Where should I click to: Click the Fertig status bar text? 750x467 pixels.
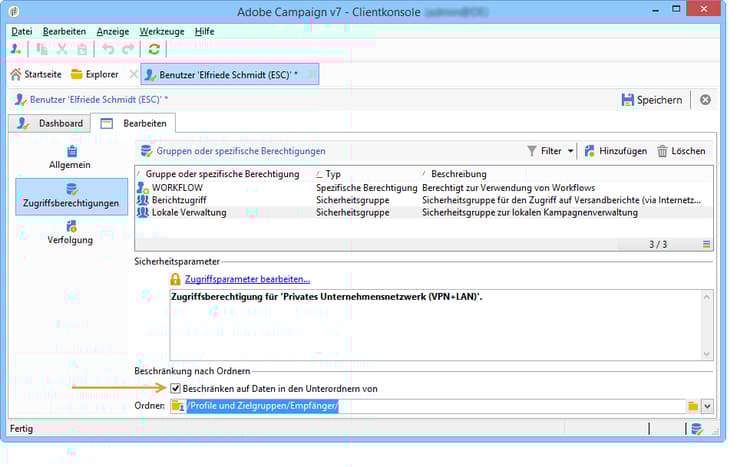[22, 428]
